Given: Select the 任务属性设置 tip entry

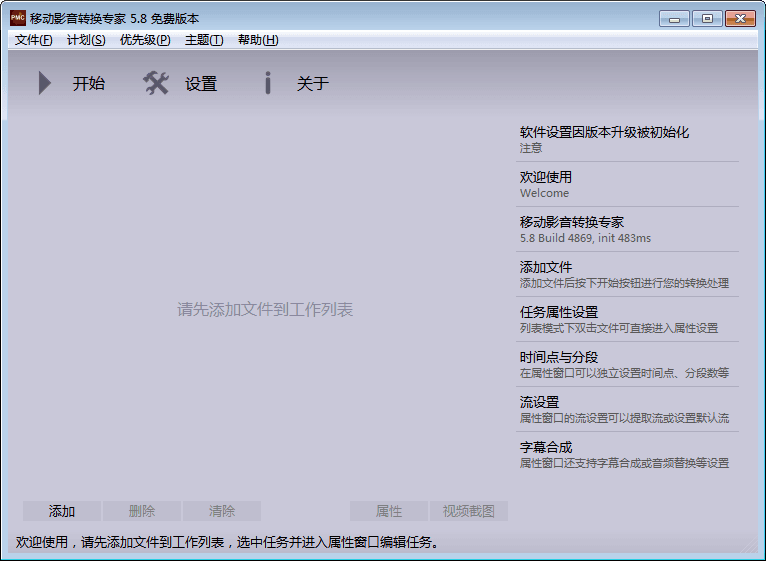Looking at the screenshot, I should tap(627, 319).
